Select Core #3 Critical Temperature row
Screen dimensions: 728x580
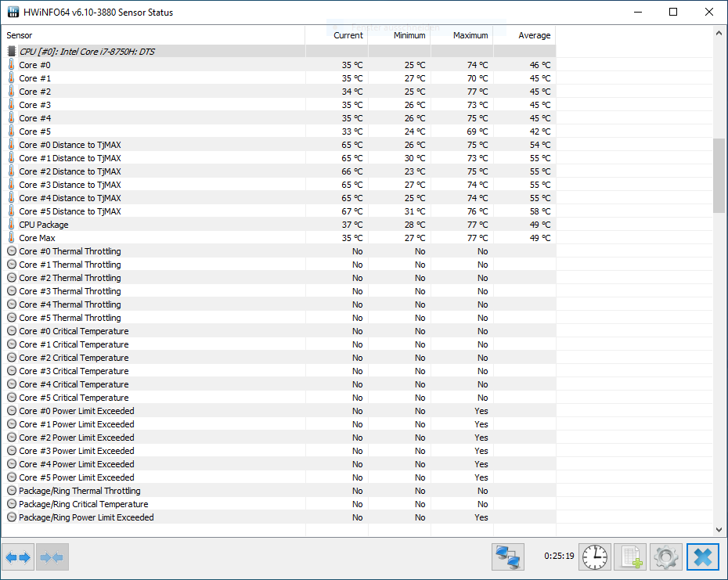click(x=279, y=371)
